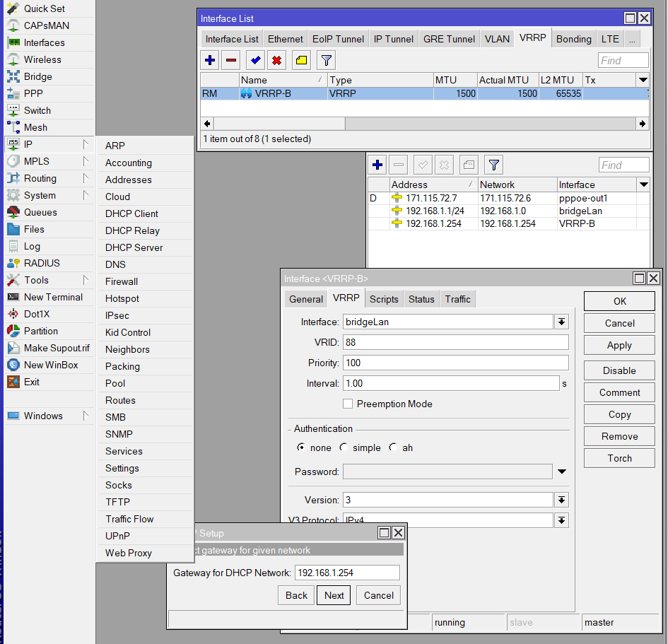The image size is (668, 644).
Task: Click Next in the DHCP Setup dialog
Action: click(334, 595)
